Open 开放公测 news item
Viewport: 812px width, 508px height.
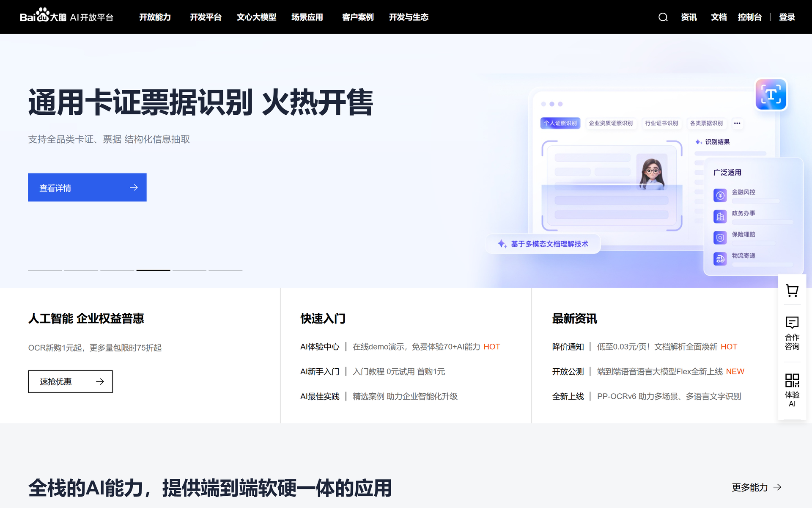coord(648,372)
